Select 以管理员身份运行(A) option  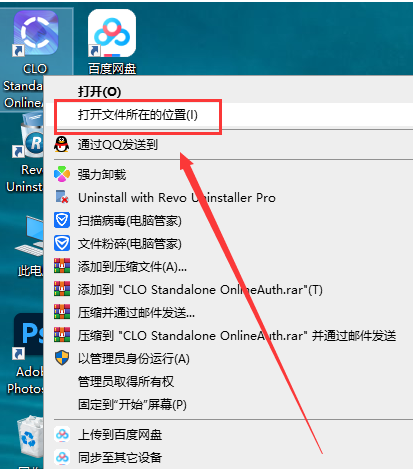[134, 359]
